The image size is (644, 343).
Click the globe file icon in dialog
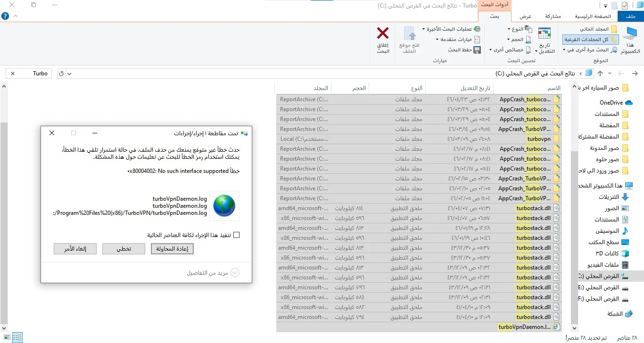[x=224, y=206]
